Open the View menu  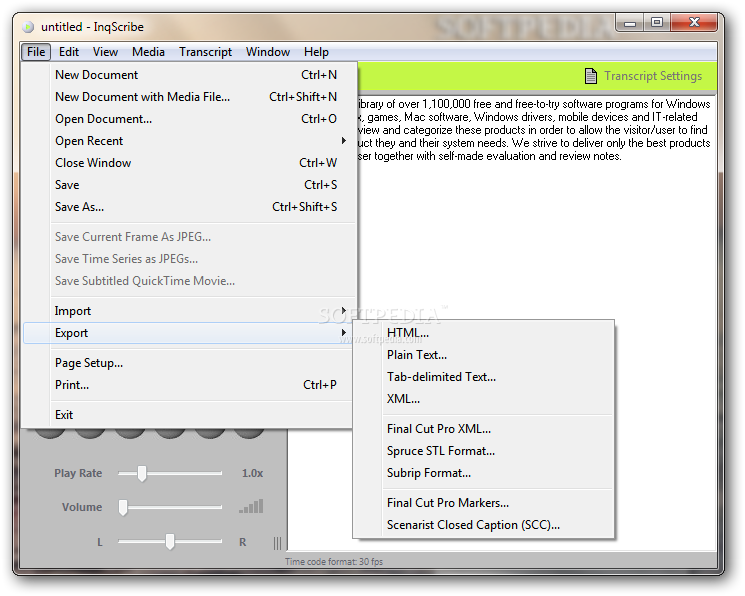coord(105,52)
